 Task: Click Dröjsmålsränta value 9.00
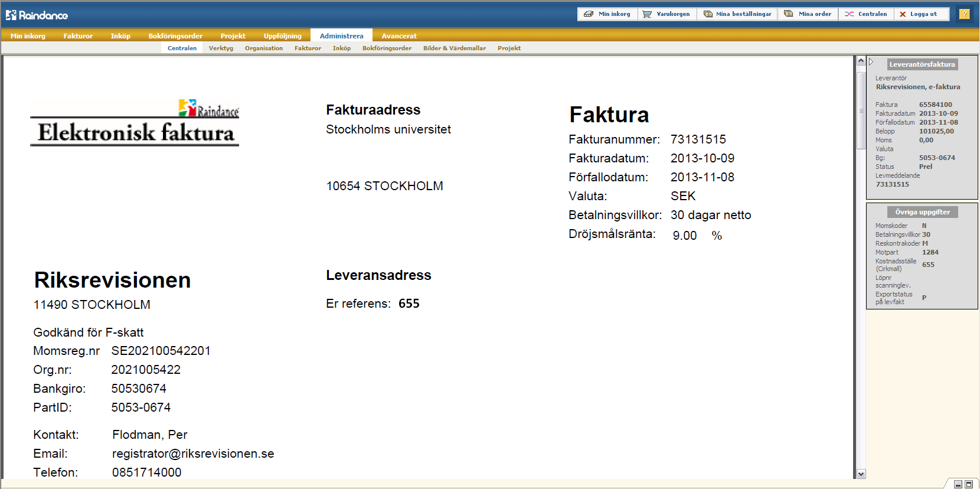click(684, 236)
